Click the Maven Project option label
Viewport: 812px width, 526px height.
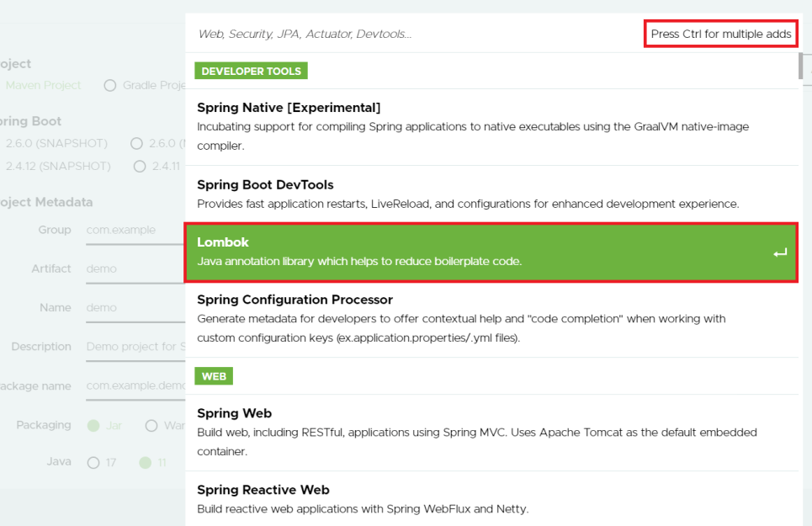44,86
